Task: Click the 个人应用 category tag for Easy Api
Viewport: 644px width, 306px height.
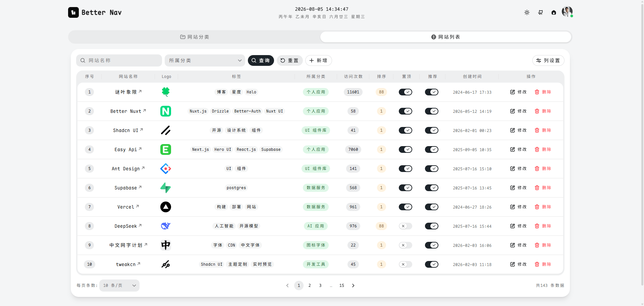Action: (x=316, y=149)
